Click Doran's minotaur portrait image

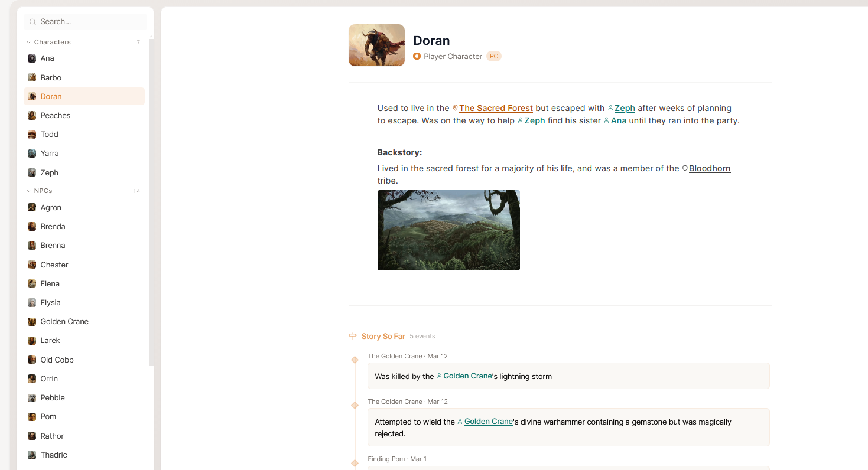click(376, 45)
